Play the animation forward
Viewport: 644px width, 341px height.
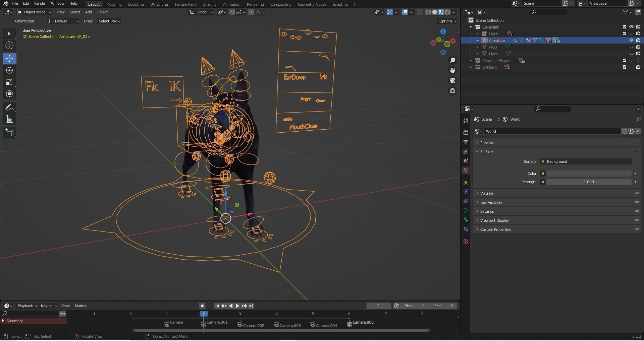237,306
